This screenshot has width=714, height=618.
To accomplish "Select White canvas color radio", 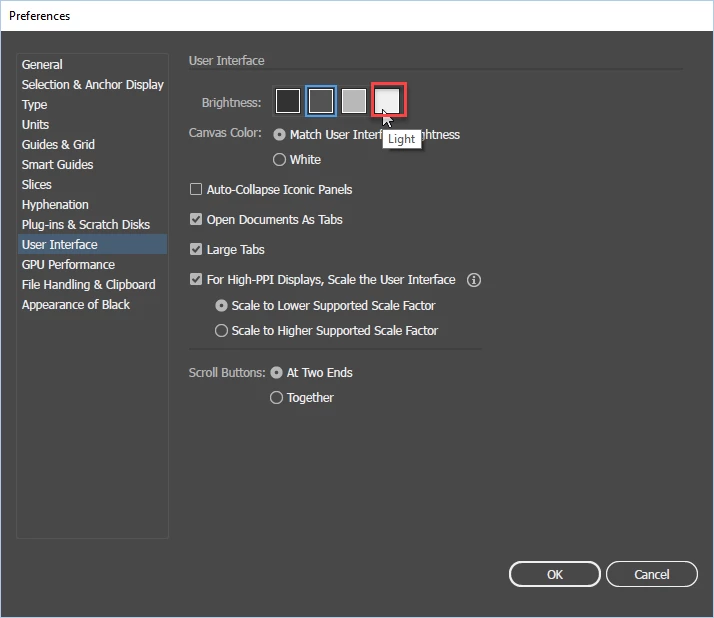I will tap(279, 160).
